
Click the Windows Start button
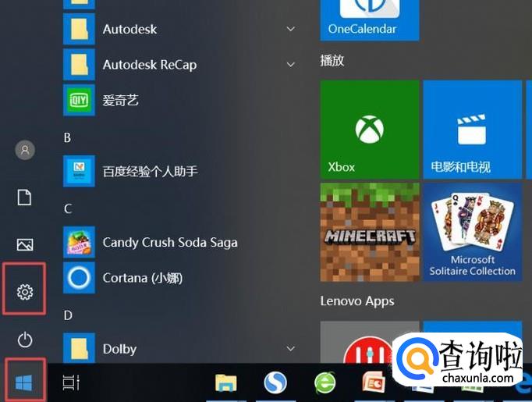(24, 382)
